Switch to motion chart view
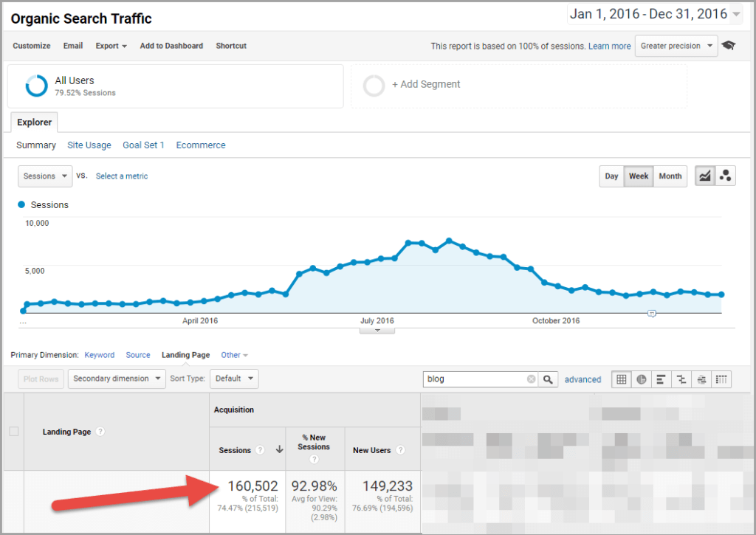756x535 pixels. tap(726, 176)
